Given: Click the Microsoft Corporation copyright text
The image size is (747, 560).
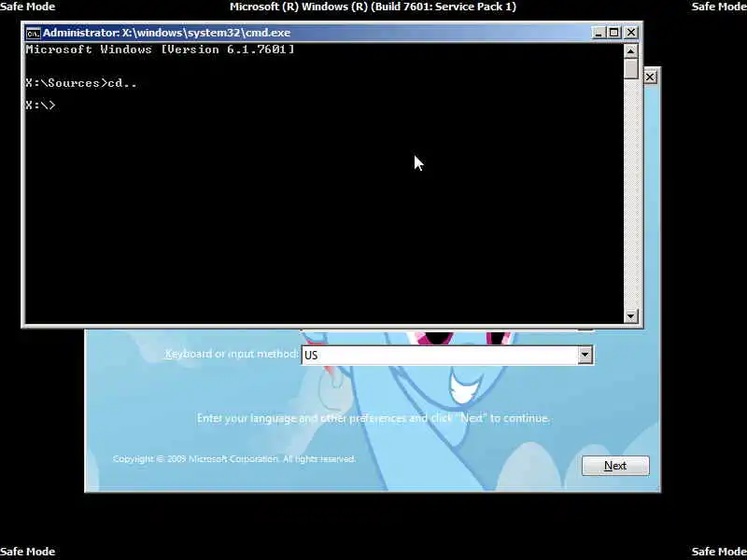Looking at the screenshot, I should [x=234, y=459].
